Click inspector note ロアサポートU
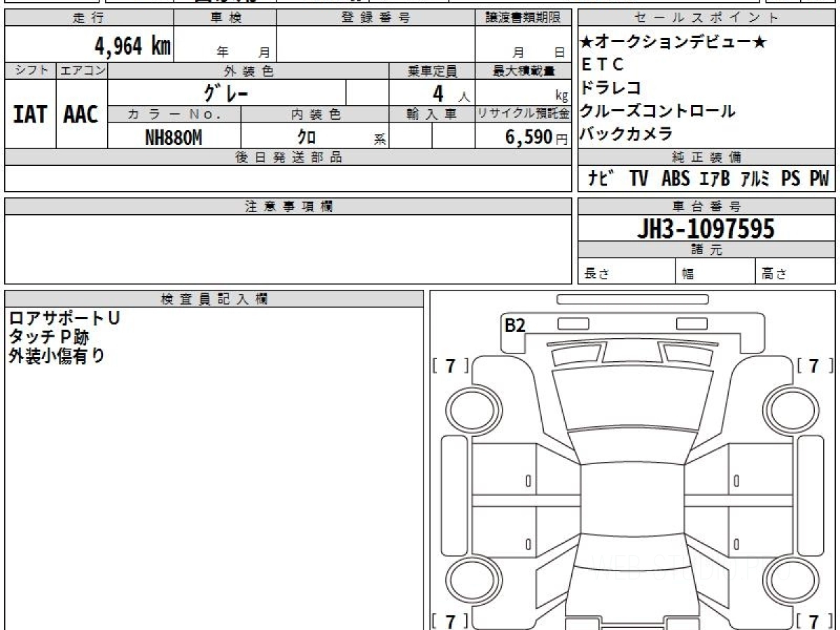This screenshot has height=630, width=840. [64, 318]
